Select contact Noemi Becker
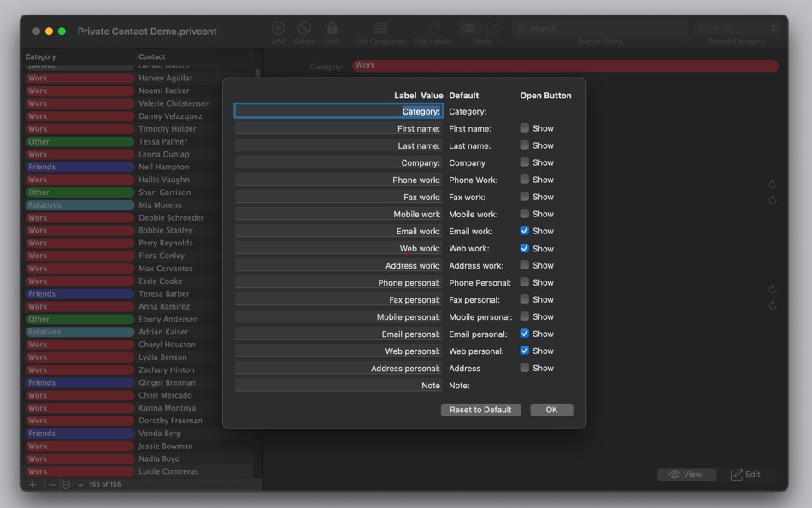The width and height of the screenshot is (812, 508). coord(163,90)
